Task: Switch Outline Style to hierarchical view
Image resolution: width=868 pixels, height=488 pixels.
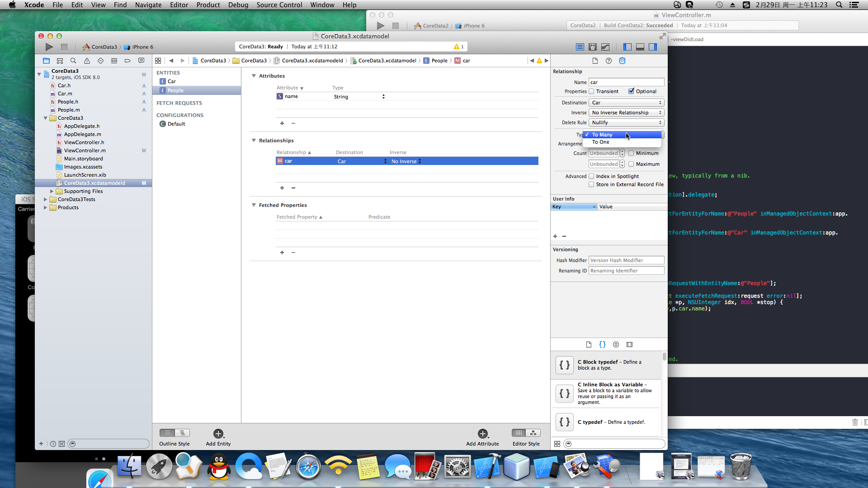Action: click(182, 433)
